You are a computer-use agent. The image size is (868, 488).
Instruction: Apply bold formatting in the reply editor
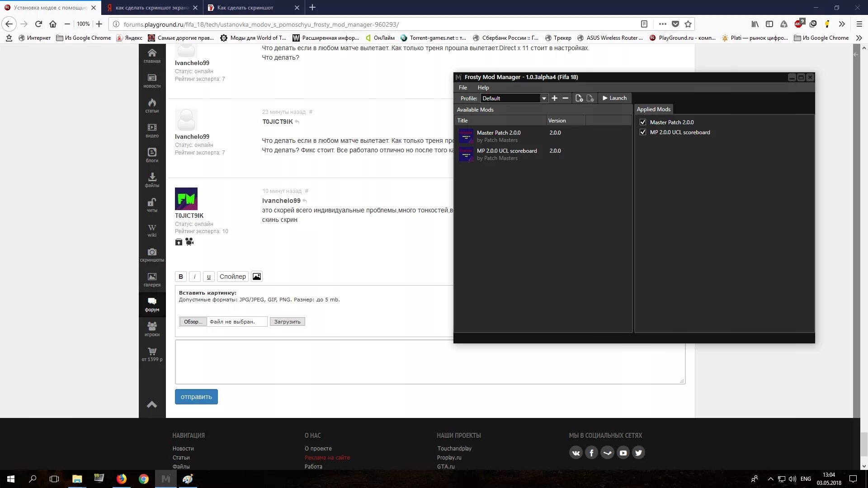[x=181, y=277]
